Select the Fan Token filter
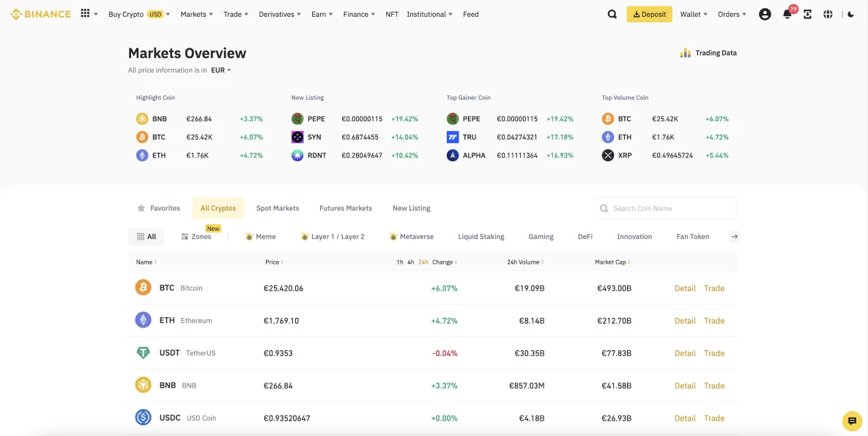Viewport: 868px width, 436px height. pos(692,237)
